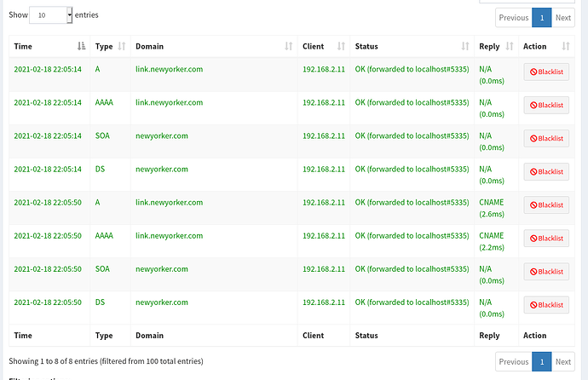Click domain newyorker.com in SOA 22:05:50 row
This screenshot has width=588, height=380.
pyautogui.click(x=162, y=269)
